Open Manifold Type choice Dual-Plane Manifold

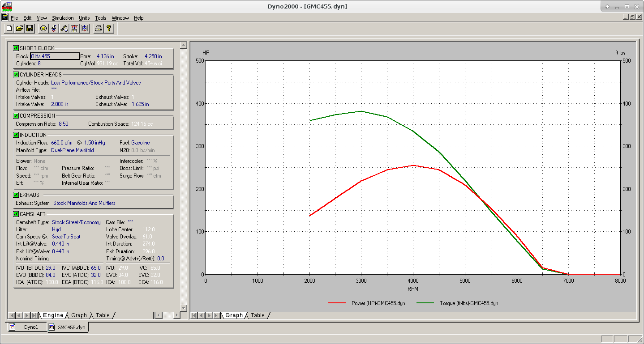click(73, 150)
